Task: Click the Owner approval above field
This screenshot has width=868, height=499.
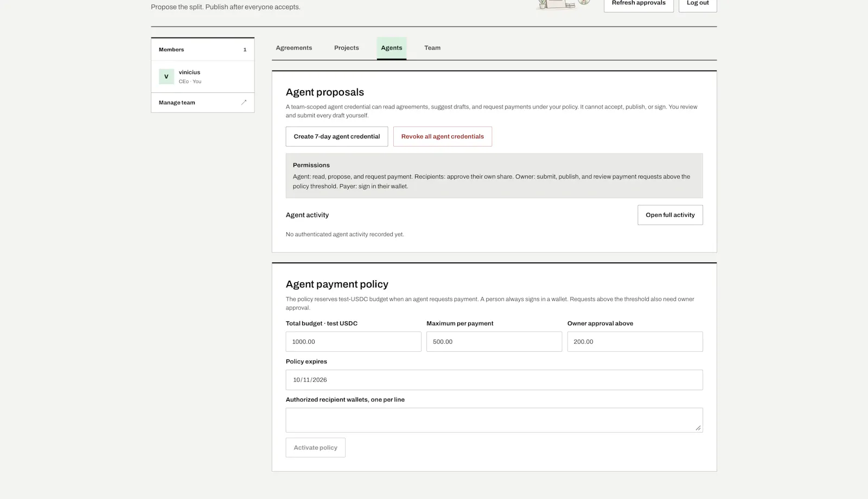Action: (x=635, y=342)
